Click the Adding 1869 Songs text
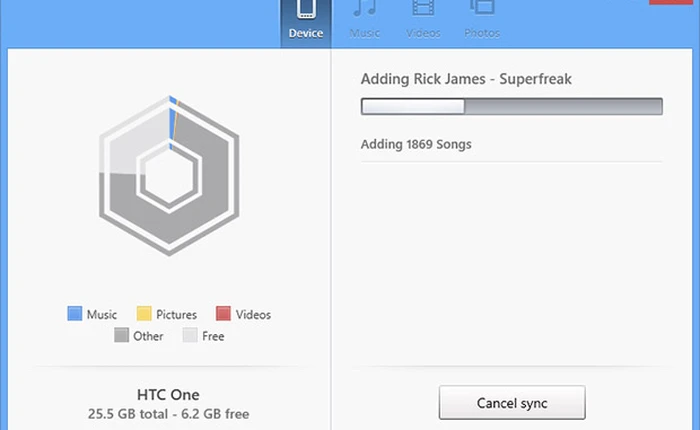Image resolution: width=700 pixels, height=430 pixels. coord(416,144)
